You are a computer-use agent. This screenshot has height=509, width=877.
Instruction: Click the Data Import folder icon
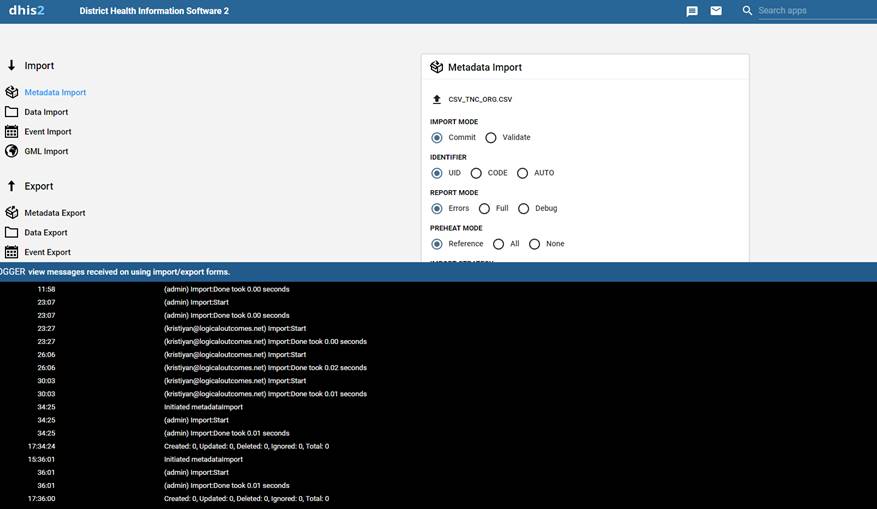point(11,112)
